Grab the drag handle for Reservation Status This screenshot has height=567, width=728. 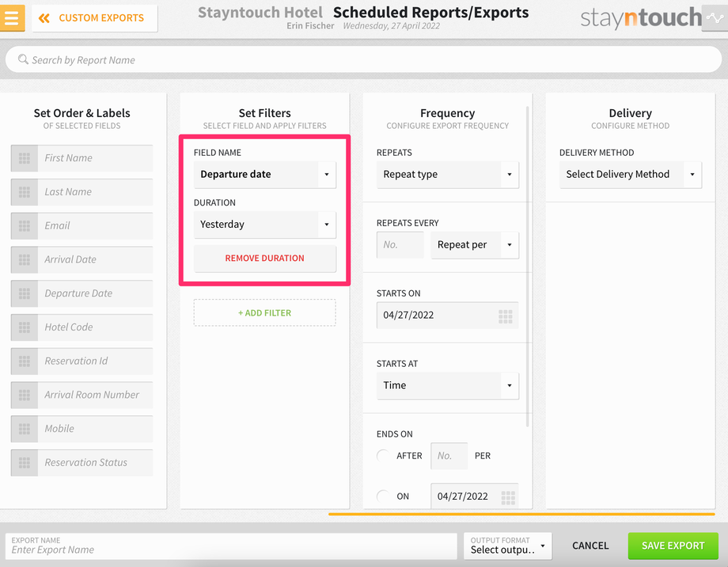pyautogui.click(x=25, y=463)
